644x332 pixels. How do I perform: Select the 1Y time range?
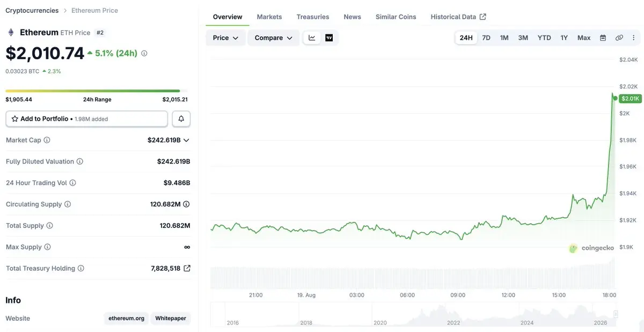point(564,38)
